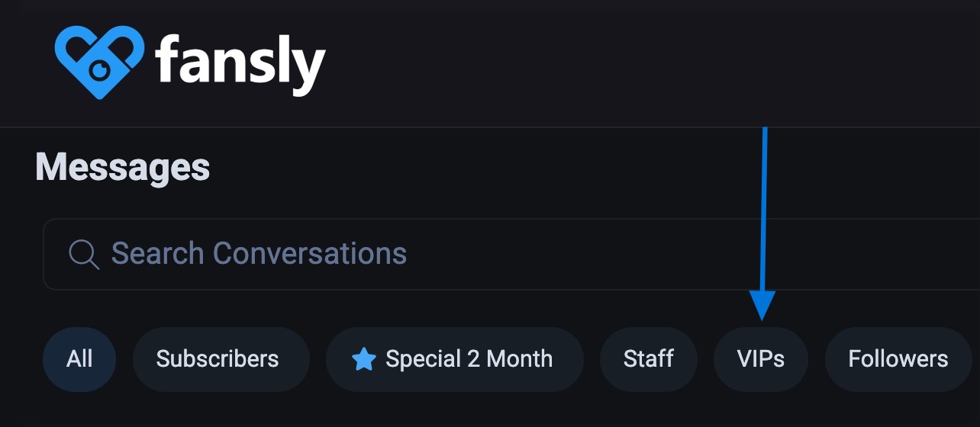Viewport: 980px width, 427px height.
Task: Toggle the Staff filter chip
Action: pos(648,359)
